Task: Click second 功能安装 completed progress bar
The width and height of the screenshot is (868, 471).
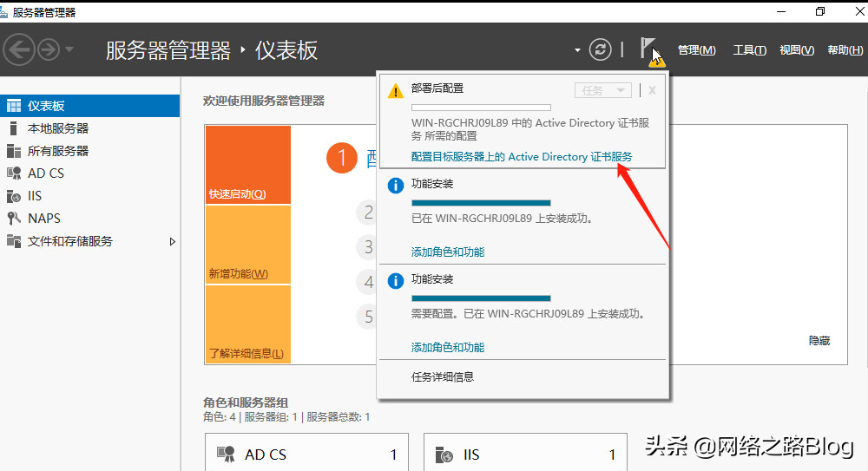Action: (x=481, y=298)
